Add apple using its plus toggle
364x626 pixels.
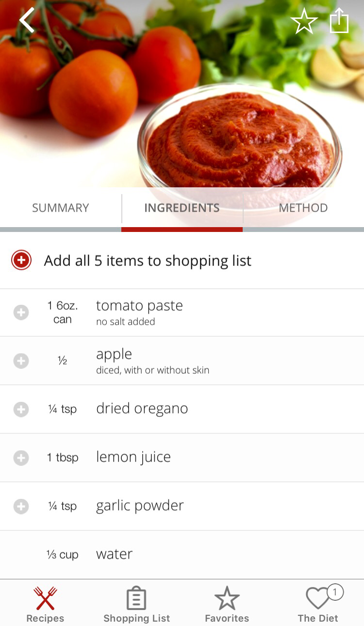click(21, 361)
